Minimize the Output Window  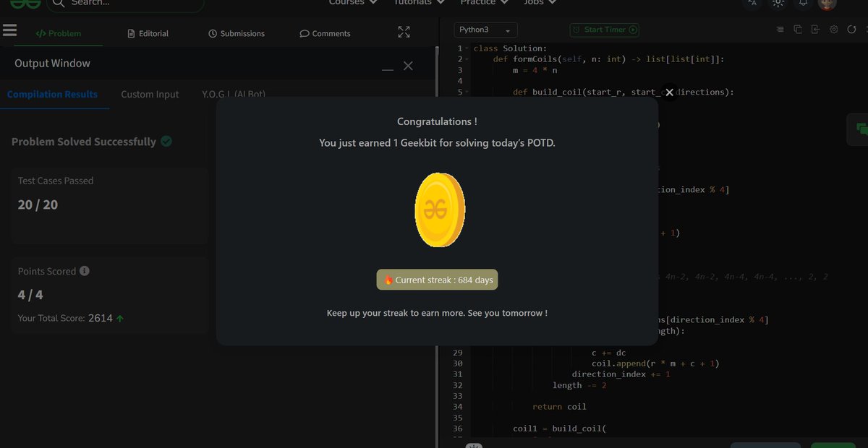388,69
